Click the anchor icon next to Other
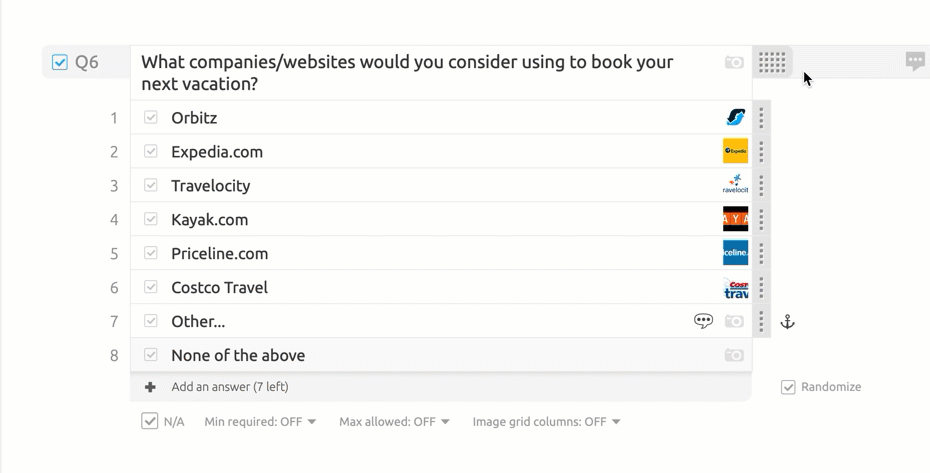The width and height of the screenshot is (930, 473). pyautogui.click(x=787, y=321)
